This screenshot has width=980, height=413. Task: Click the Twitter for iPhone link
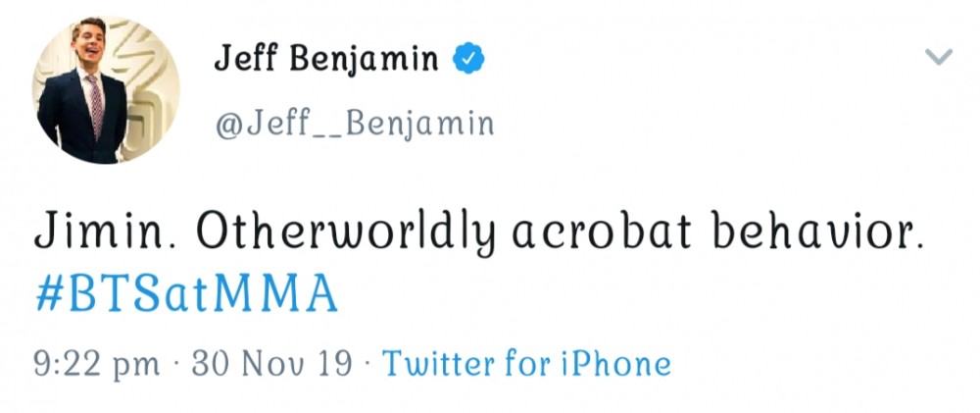[526, 363]
